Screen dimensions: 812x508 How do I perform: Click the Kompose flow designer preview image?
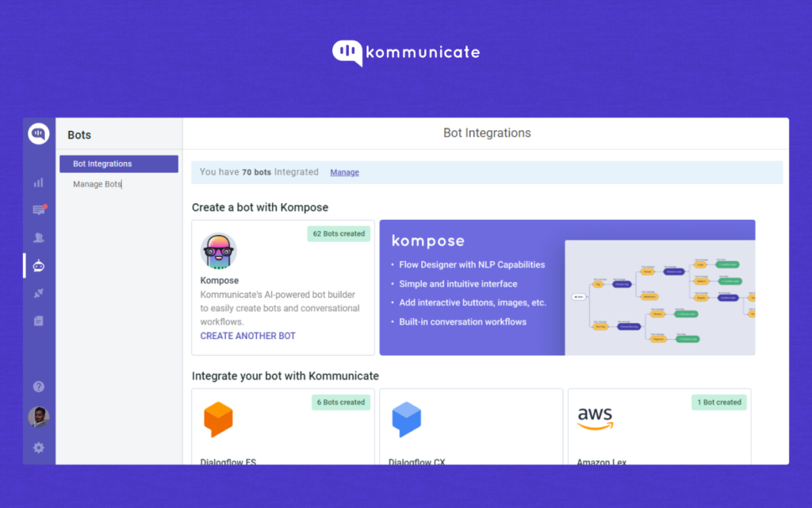coord(659,298)
